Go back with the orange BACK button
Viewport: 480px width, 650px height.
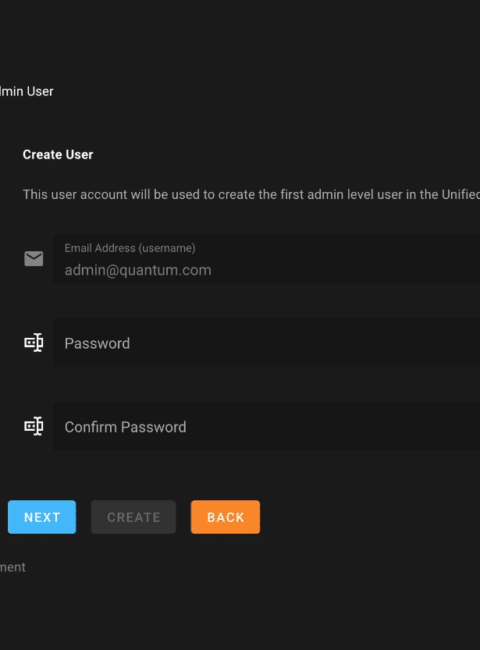click(x=225, y=517)
